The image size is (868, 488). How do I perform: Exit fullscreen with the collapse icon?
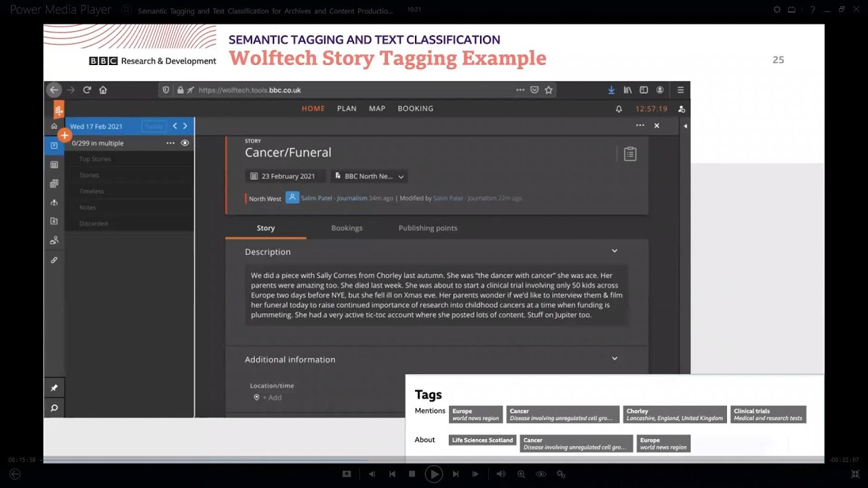tap(854, 474)
